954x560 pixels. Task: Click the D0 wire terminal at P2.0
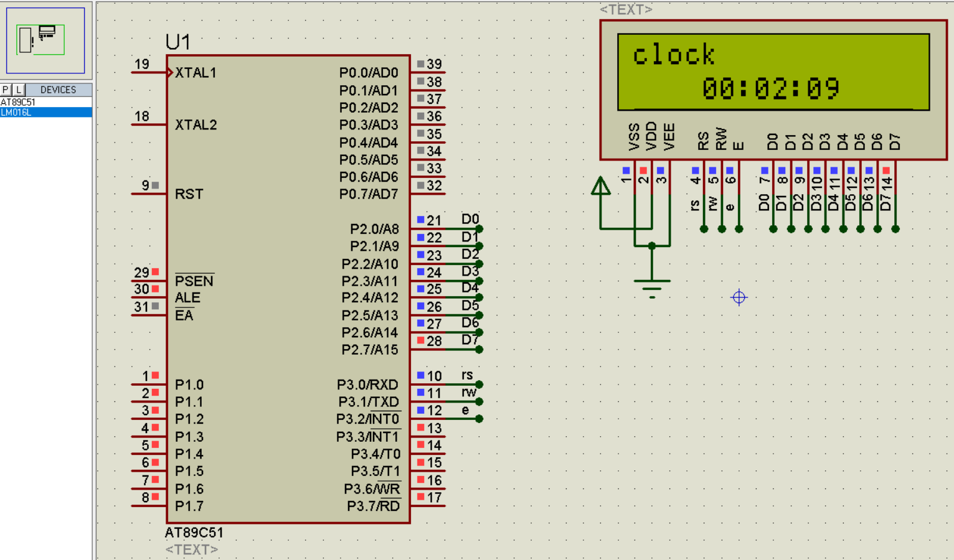[x=479, y=229]
